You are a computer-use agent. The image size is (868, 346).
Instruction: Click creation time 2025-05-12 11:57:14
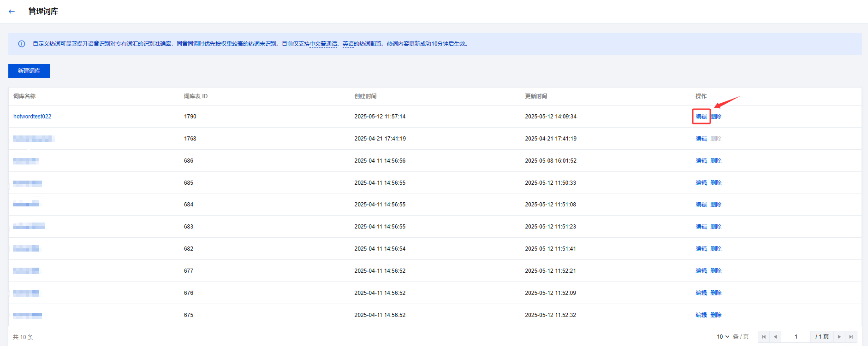click(x=380, y=117)
